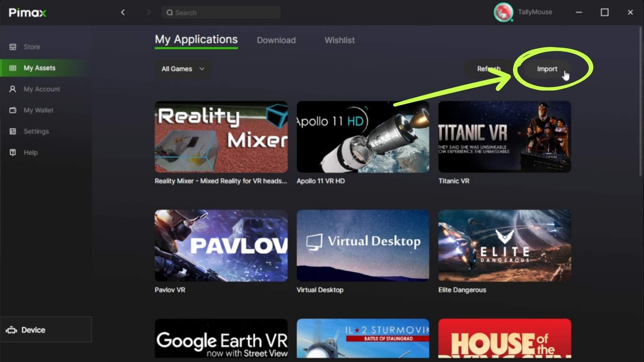Click the Search input field
The height and width of the screenshot is (362, 644).
coord(221,12)
